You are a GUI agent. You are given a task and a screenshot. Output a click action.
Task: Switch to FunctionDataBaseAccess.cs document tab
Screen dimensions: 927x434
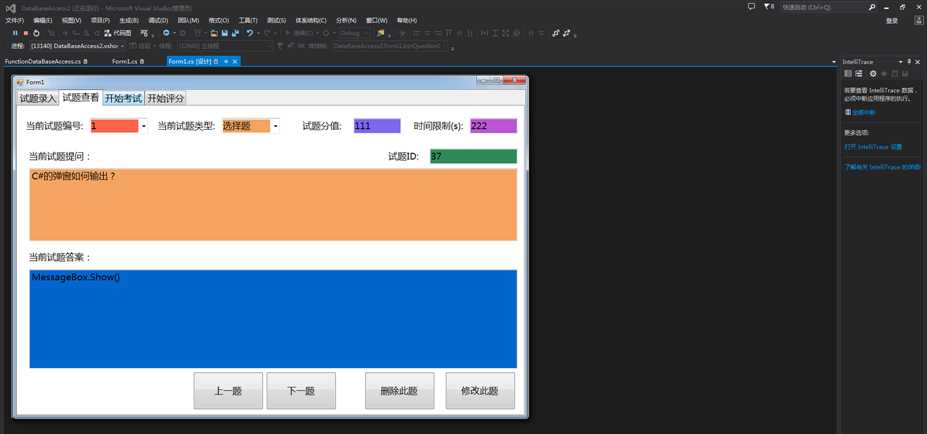tap(46, 61)
